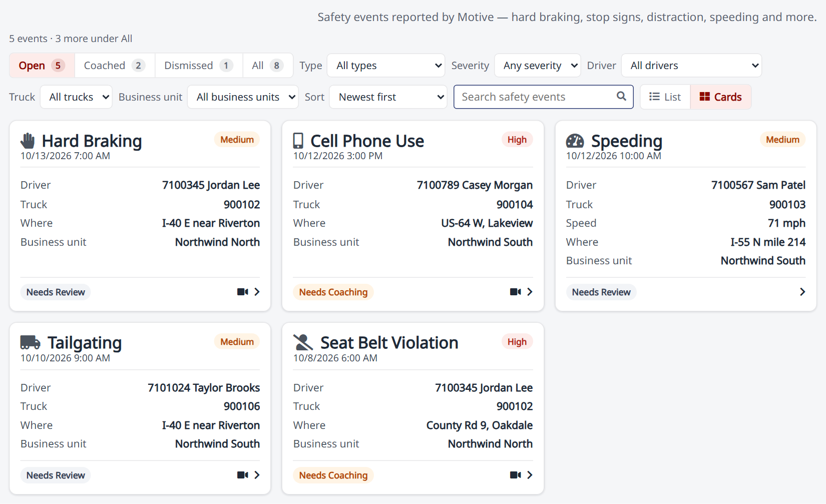Select the All events tab
The image size is (826, 504).
268,66
